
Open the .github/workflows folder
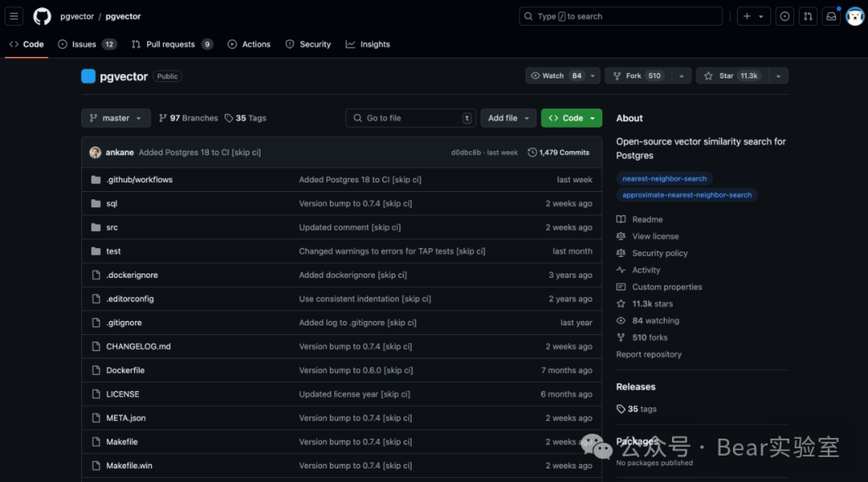[140, 179]
